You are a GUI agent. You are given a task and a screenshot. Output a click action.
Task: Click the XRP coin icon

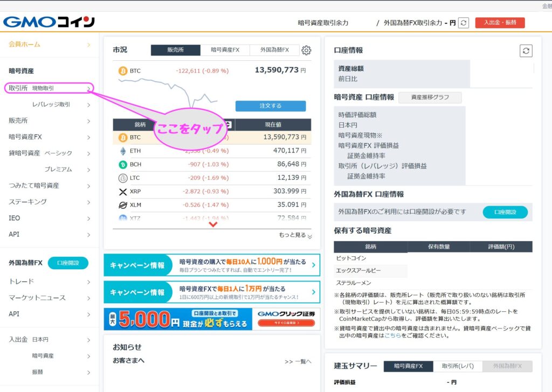pyautogui.click(x=122, y=192)
